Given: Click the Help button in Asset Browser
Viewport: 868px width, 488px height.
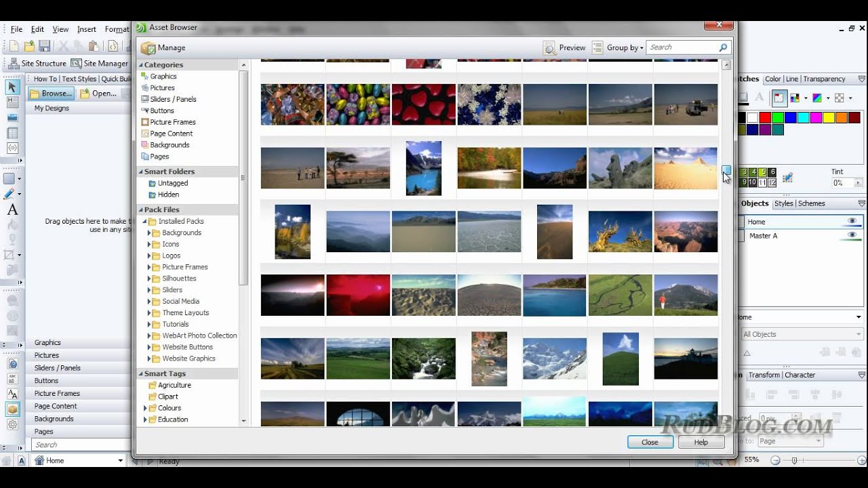Looking at the screenshot, I should point(701,442).
